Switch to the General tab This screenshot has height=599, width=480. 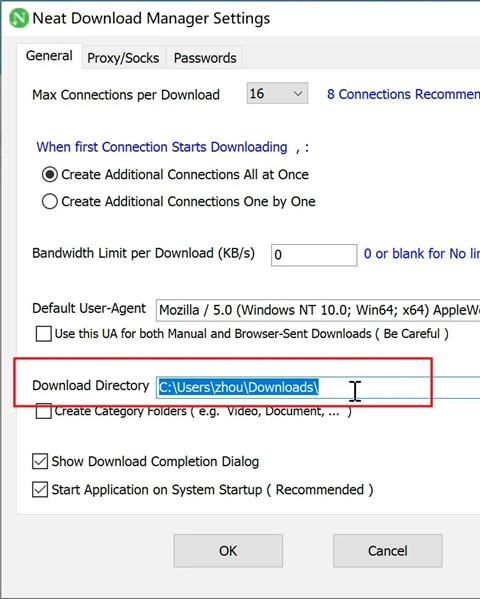point(49,56)
